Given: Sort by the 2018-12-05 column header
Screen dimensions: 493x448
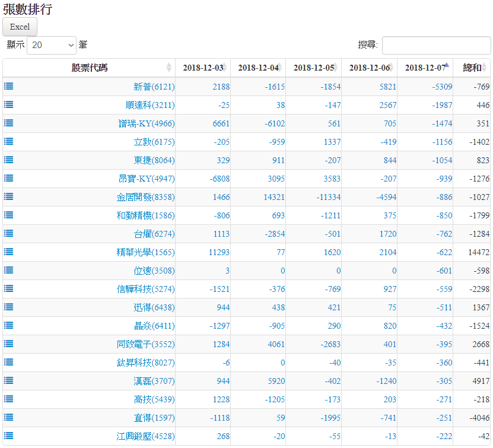Looking at the screenshot, I should [x=313, y=68].
